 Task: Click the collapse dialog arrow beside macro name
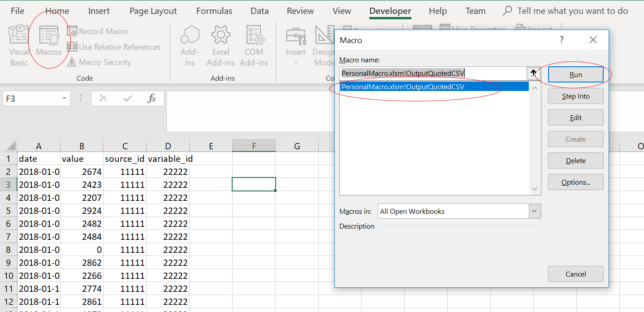coord(533,74)
